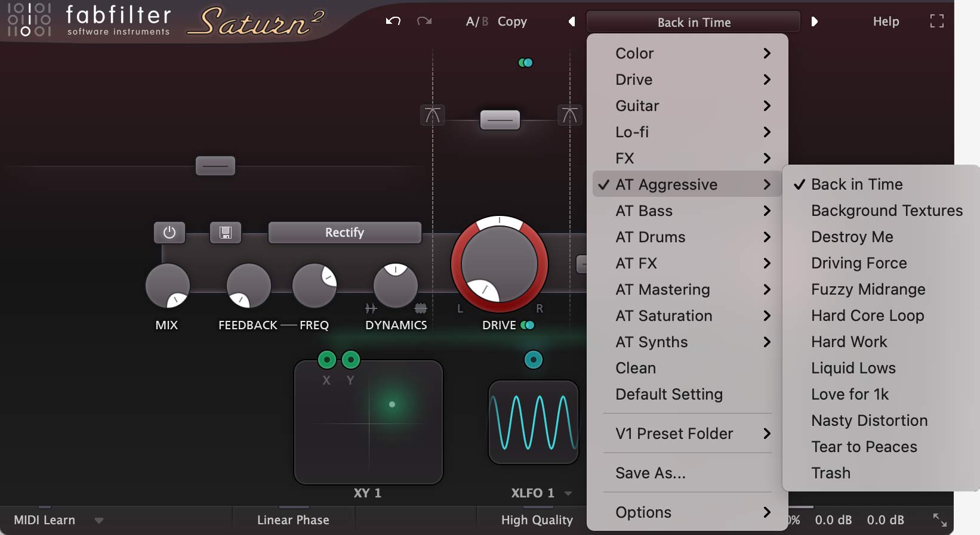The image size is (980, 535).
Task: Advance to the next preset
Action: (x=814, y=22)
